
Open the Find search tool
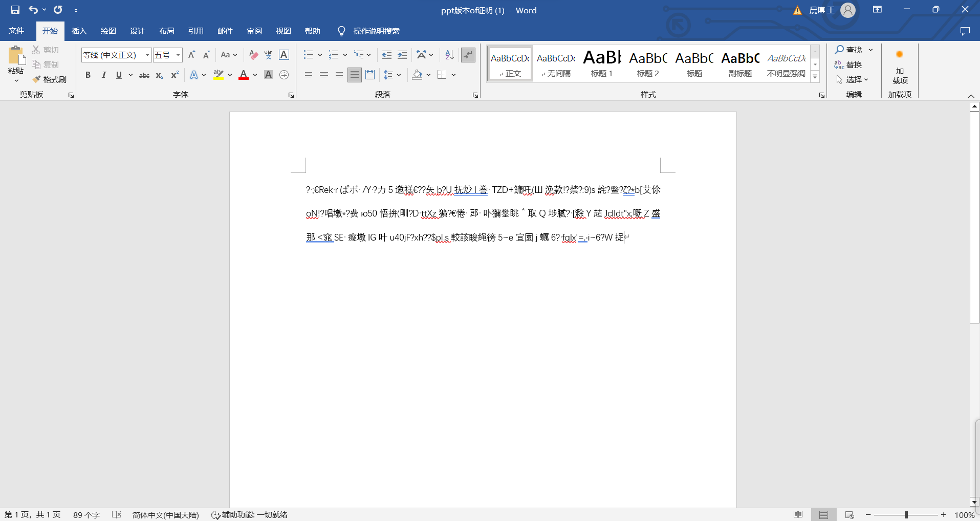coord(849,50)
